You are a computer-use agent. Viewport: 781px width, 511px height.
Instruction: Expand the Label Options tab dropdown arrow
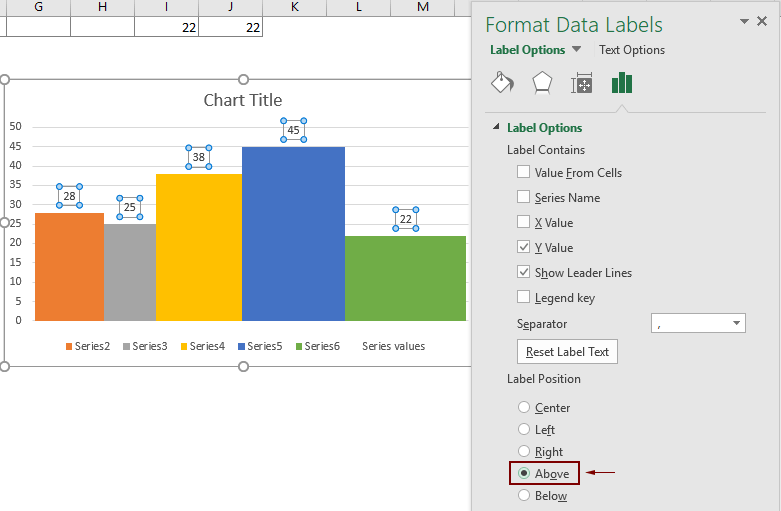click(576, 50)
